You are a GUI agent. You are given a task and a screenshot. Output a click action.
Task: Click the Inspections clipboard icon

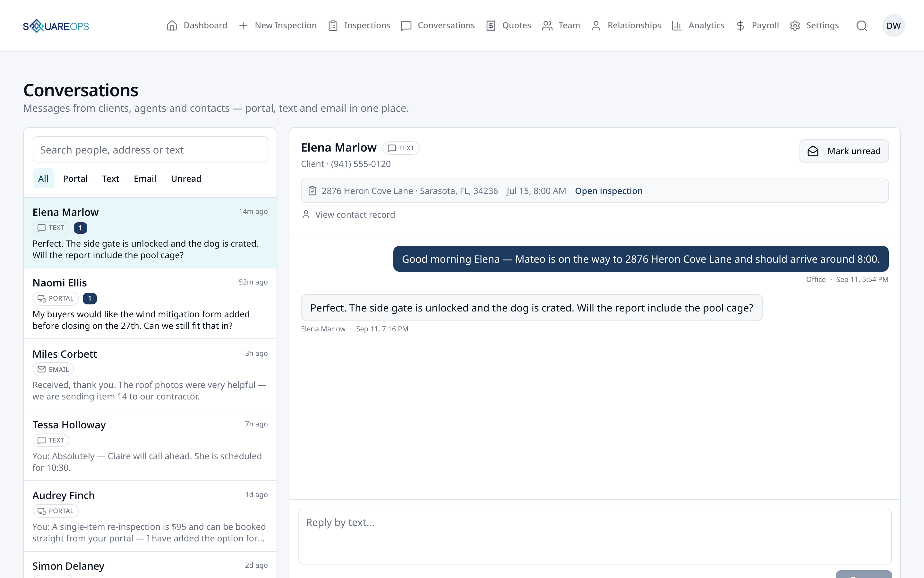tap(333, 26)
